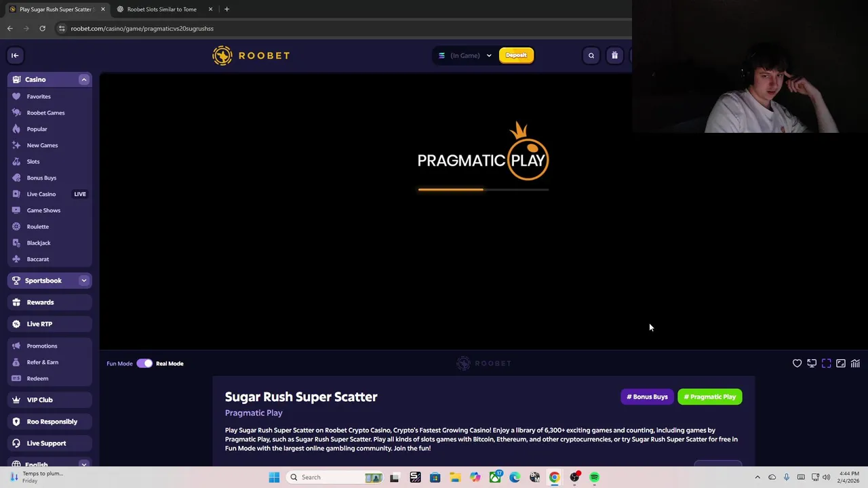Open Microsoft Edge from the taskbar
The width and height of the screenshot is (868, 488).
pyautogui.click(x=515, y=477)
